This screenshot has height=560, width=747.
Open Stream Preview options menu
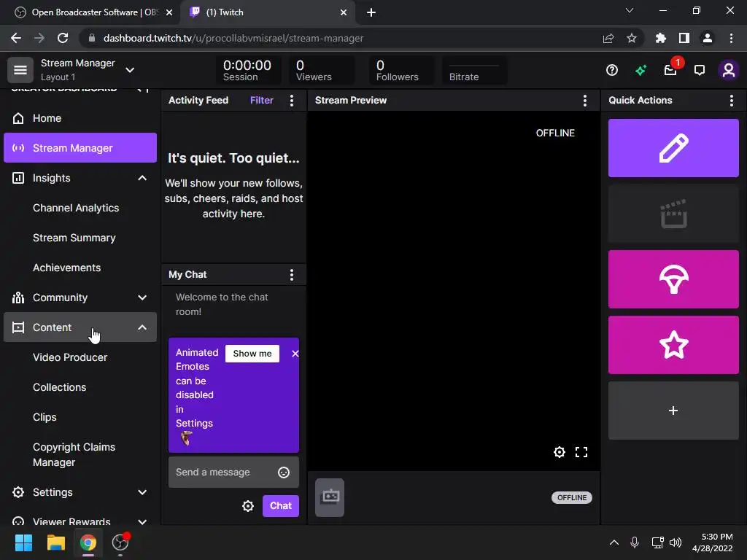[584, 101]
